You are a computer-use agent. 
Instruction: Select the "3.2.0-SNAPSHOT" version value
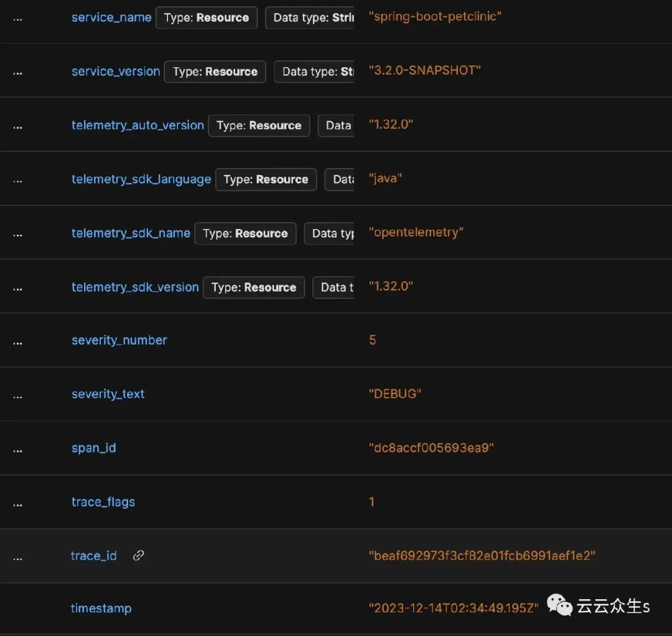[x=425, y=70]
